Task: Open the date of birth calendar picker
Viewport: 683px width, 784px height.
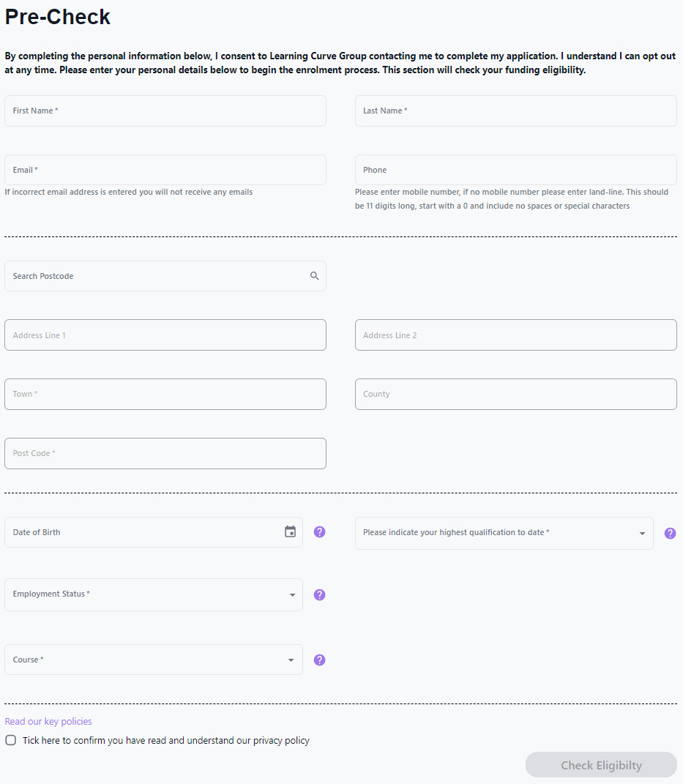Action: [x=290, y=532]
